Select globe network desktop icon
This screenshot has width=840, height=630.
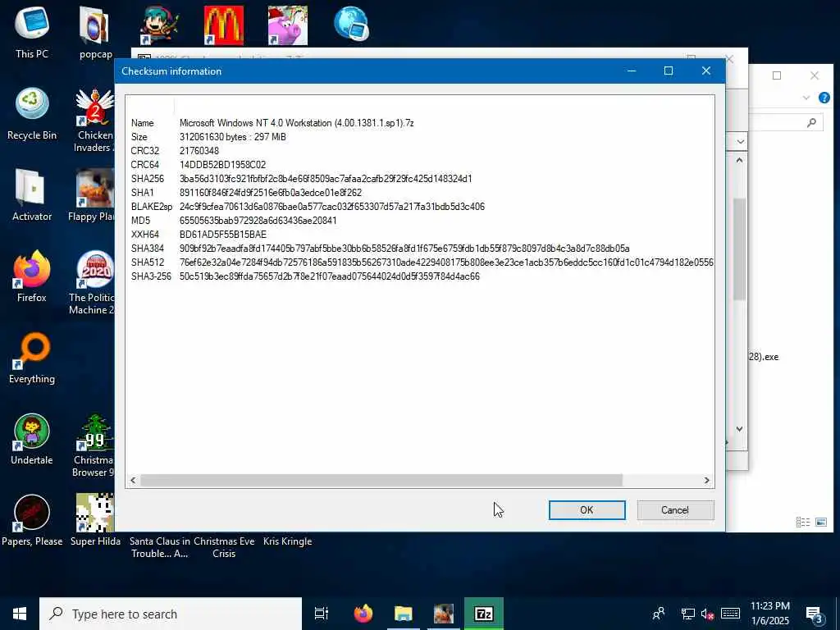pyautogui.click(x=351, y=24)
